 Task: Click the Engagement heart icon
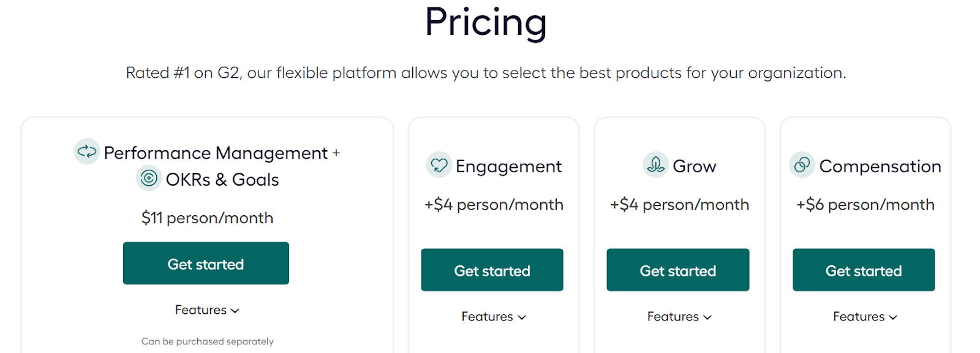(x=439, y=165)
